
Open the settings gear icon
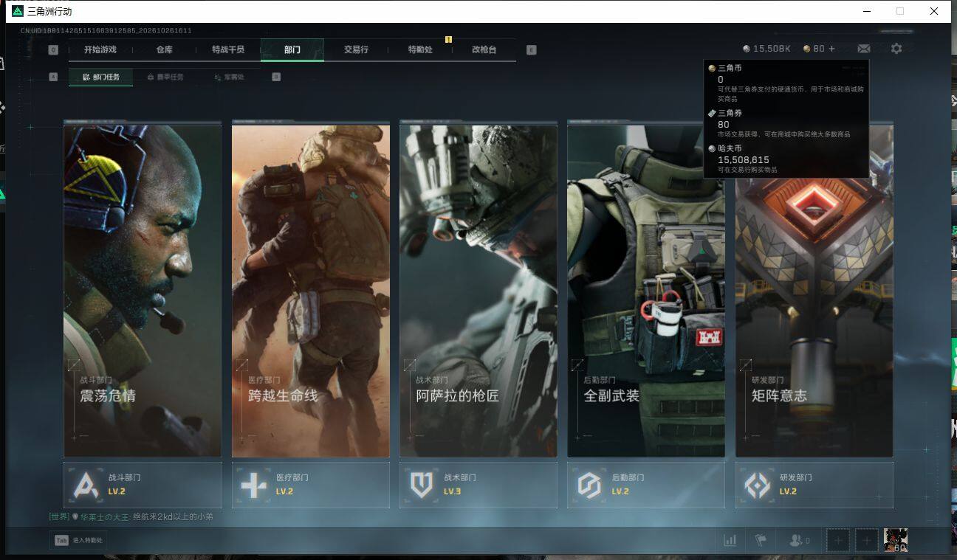[x=896, y=49]
